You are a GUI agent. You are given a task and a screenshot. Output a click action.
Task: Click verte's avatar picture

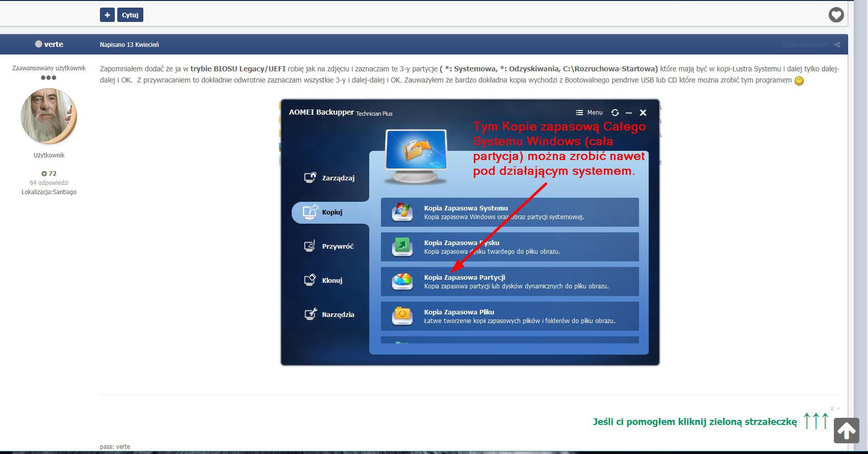click(x=49, y=116)
